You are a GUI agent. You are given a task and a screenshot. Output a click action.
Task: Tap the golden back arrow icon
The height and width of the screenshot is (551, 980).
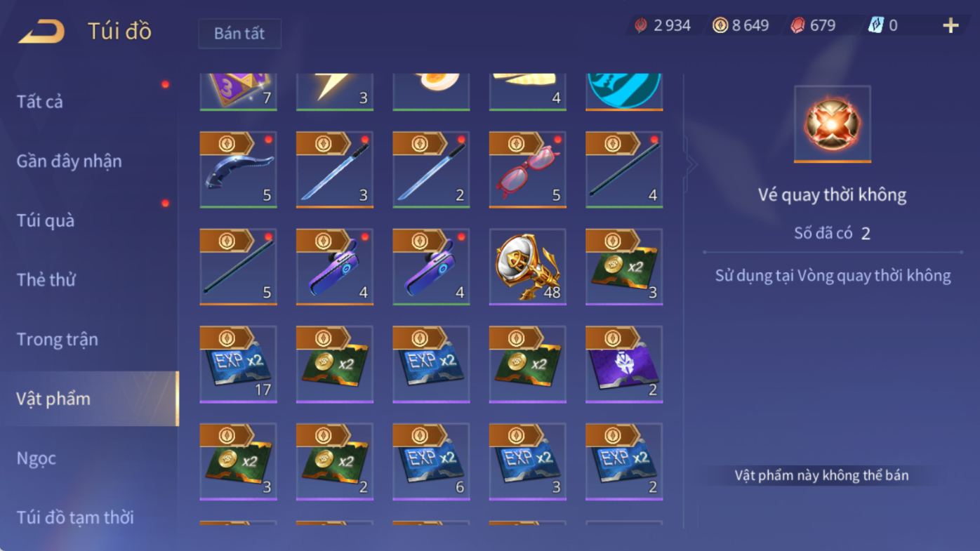[41, 32]
